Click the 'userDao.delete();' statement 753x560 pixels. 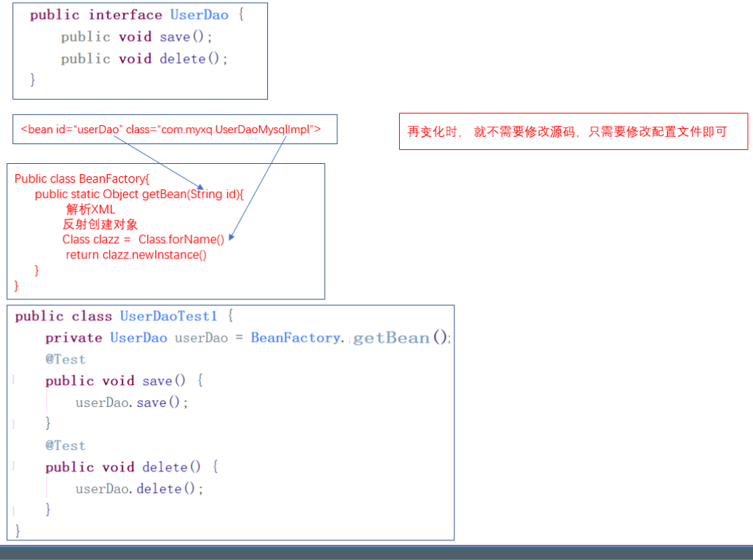139,489
